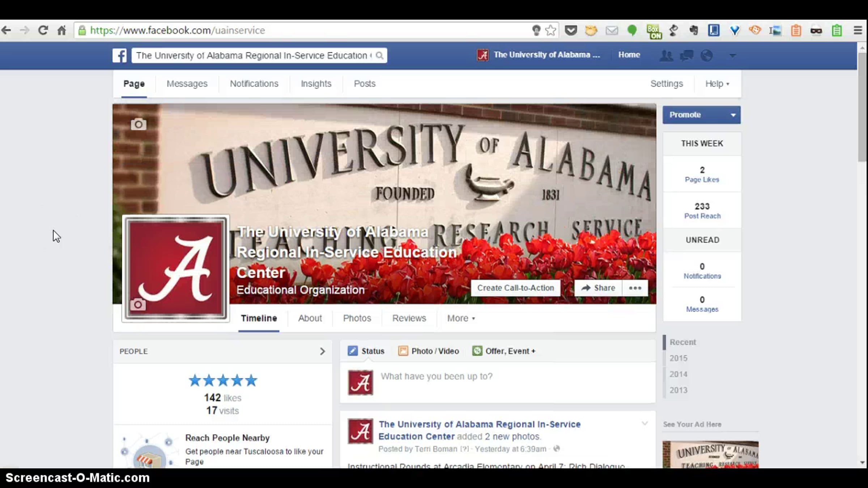Open the desk lamp extension icon
Viewport: 868px width, 488px height.
[x=673, y=30]
